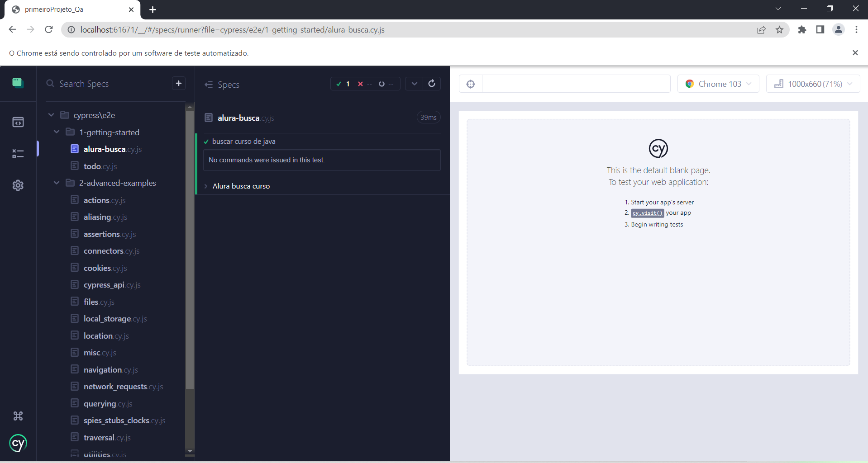Open the actions.cy.js spec
The image size is (868, 463).
pyautogui.click(x=104, y=200)
